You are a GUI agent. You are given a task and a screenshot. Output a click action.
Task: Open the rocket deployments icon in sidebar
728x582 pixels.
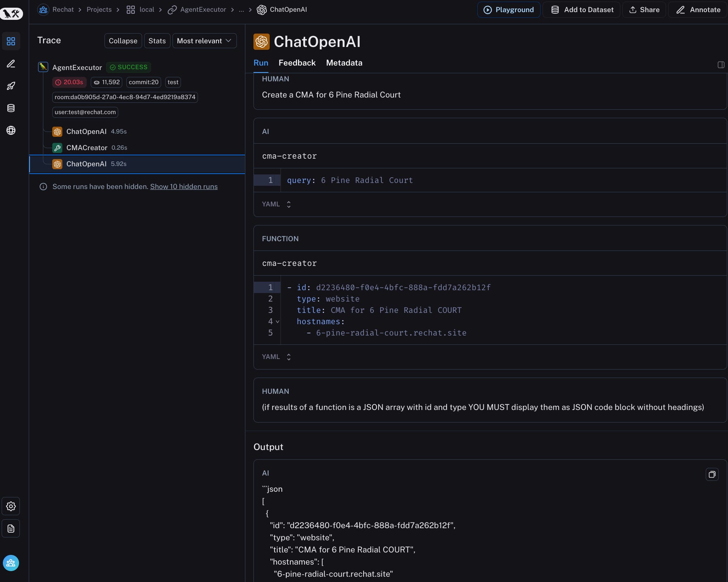click(x=11, y=86)
